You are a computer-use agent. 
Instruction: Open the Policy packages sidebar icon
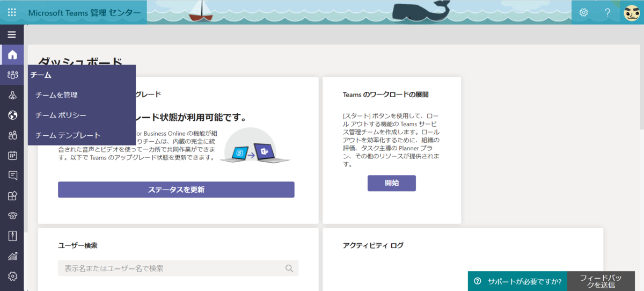point(12,236)
